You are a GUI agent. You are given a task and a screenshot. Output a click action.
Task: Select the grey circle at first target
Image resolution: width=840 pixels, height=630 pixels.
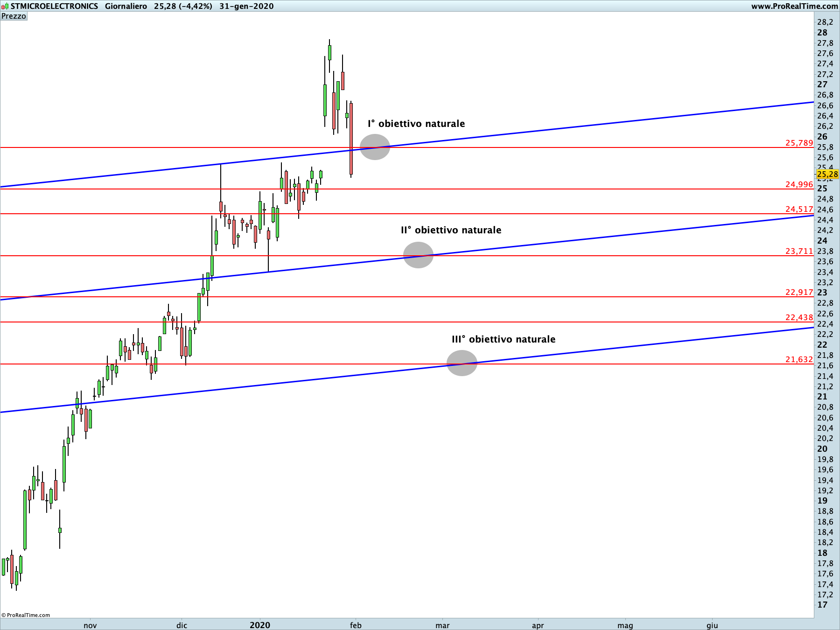375,147
